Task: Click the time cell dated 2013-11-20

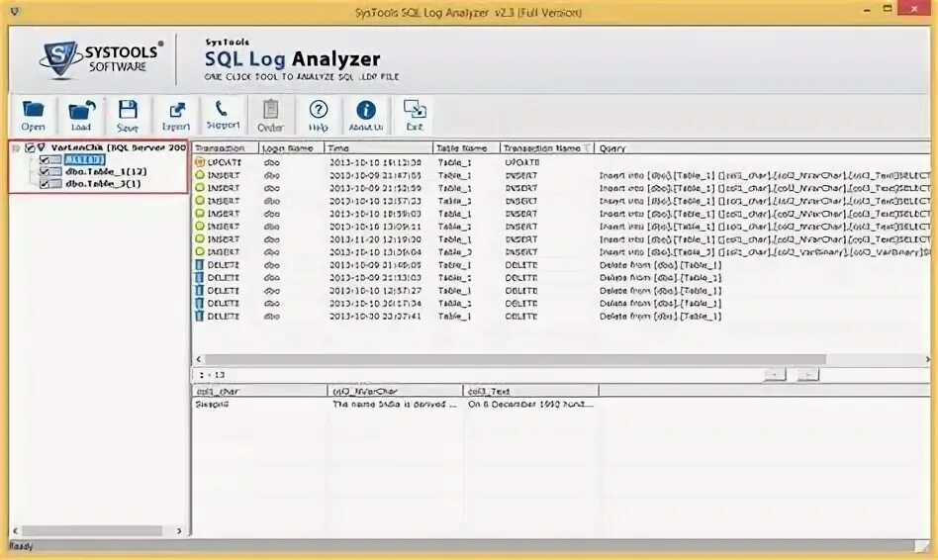Action: pyautogui.click(x=375, y=239)
